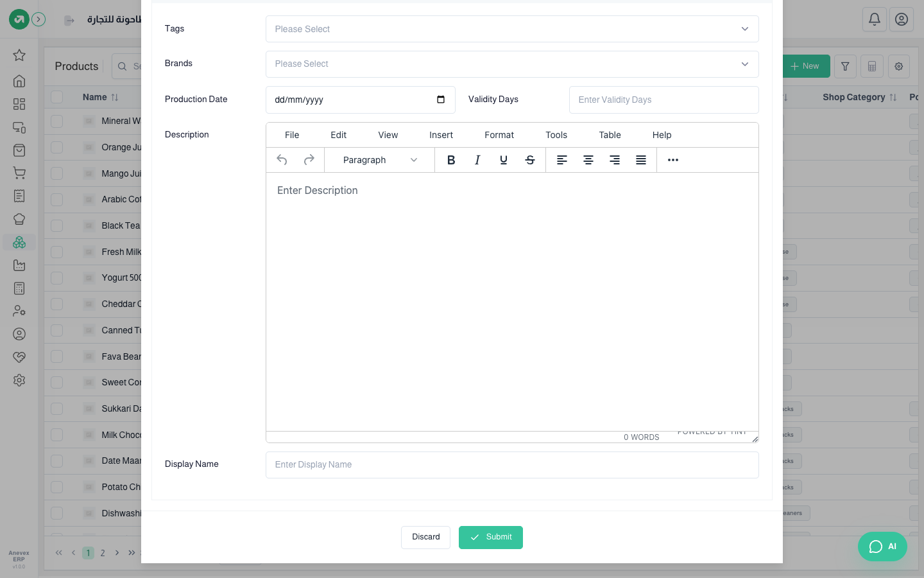Open user profile icon
The image size is (924, 578).
pyautogui.click(x=902, y=19)
